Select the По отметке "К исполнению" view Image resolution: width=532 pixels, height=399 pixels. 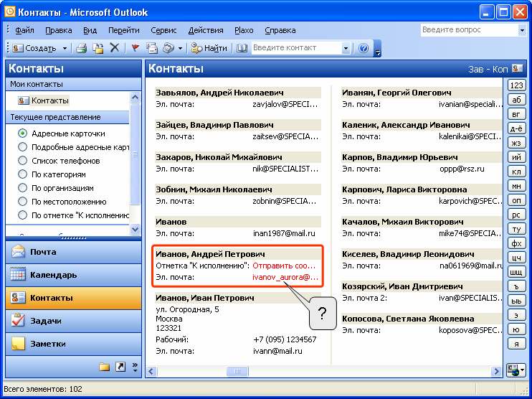coord(73,215)
